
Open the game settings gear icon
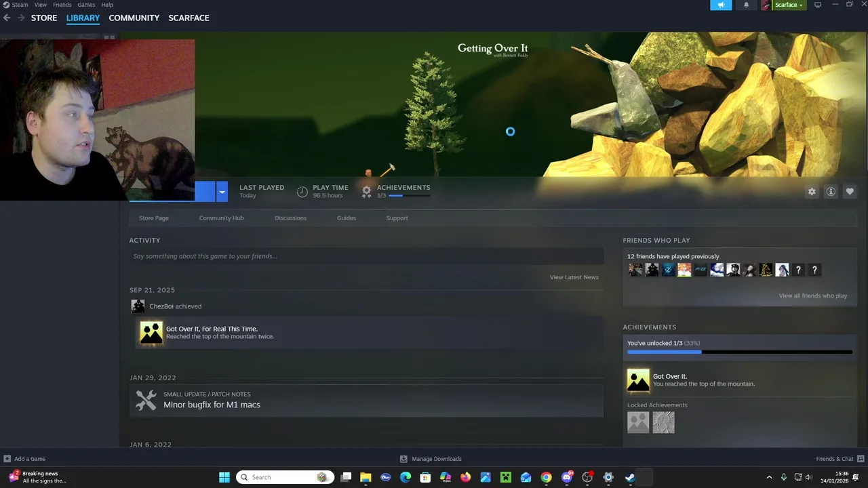click(812, 192)
